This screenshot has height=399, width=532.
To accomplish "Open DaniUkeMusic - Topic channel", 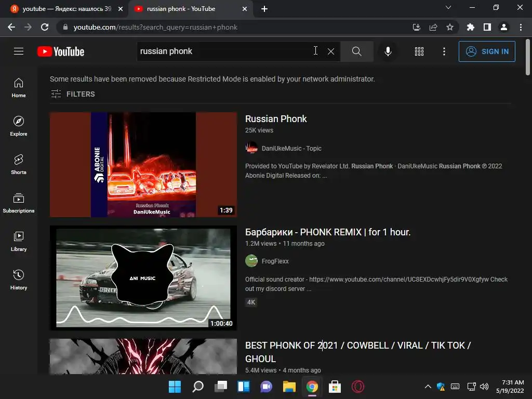I will 291,148.
